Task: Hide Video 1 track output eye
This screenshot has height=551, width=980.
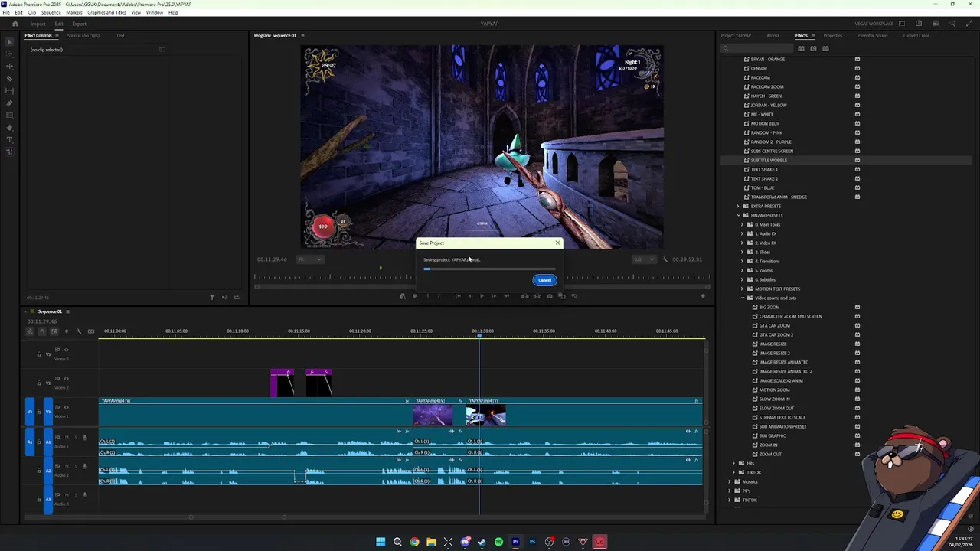Action: click(x=66, y=407)
